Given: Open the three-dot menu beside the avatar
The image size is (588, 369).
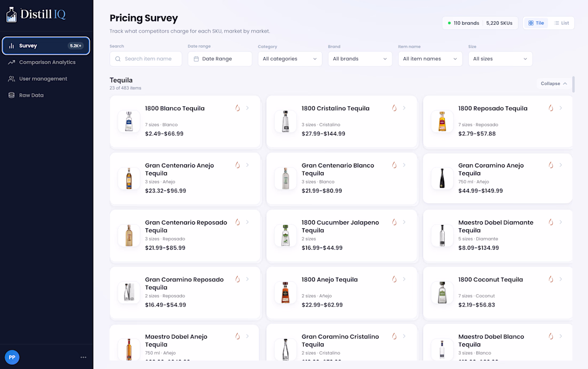Looking at the screenshot, I should coord(83,357).
